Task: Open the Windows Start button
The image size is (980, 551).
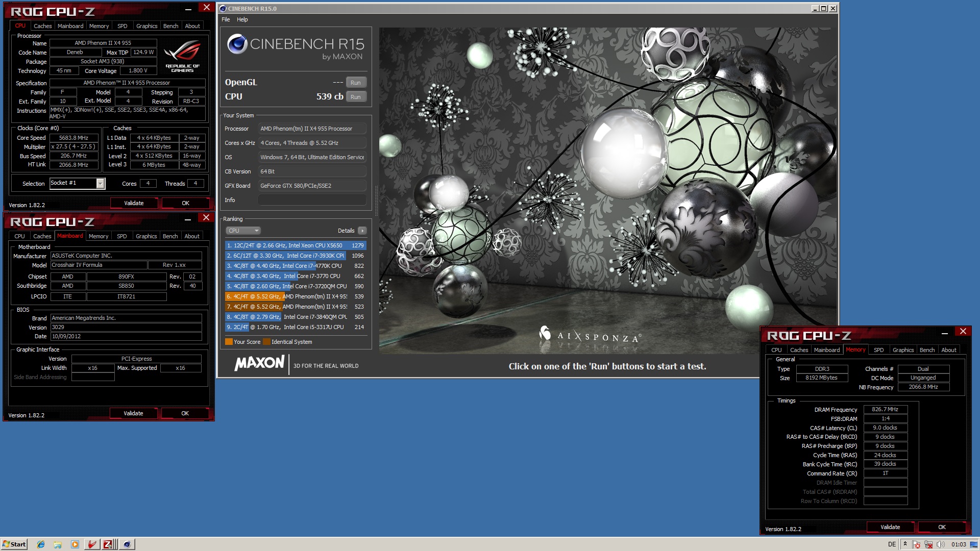Action: point(14,544)
